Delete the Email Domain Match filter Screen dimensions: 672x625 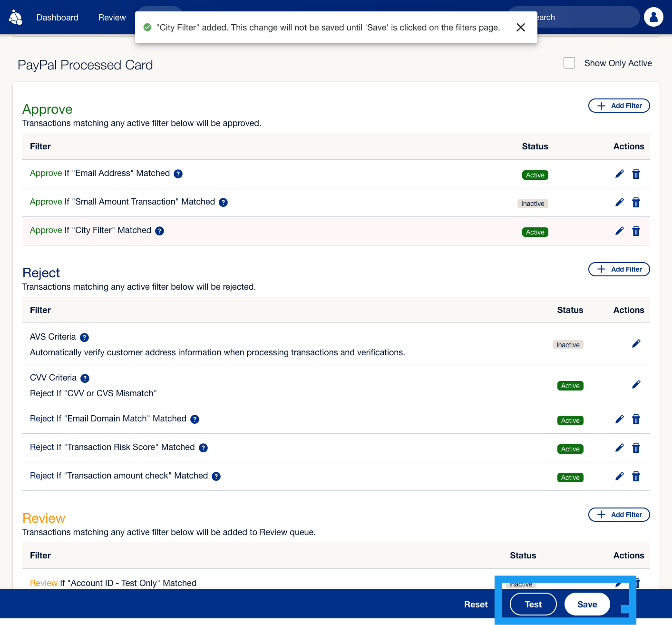coord(636,420)
